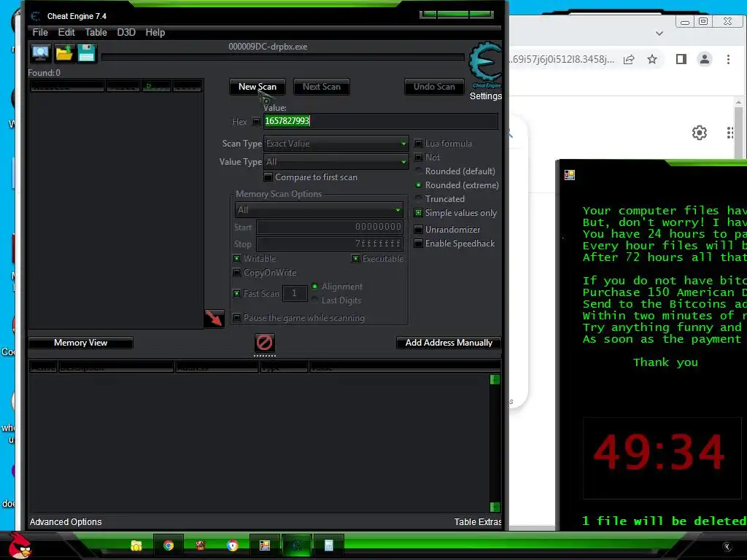Click the New Scan button
The image size is (747, 560).
pyautogui.click(x=258, y=87)
